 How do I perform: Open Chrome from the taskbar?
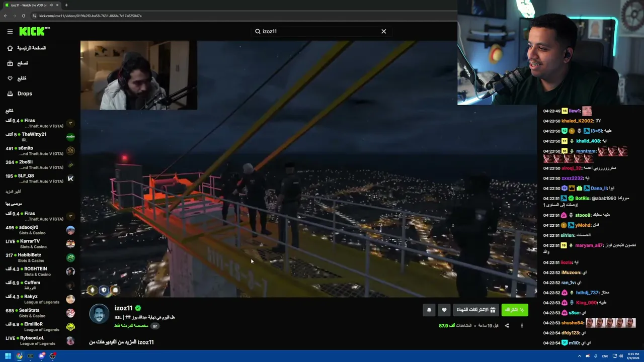point(19,356)
